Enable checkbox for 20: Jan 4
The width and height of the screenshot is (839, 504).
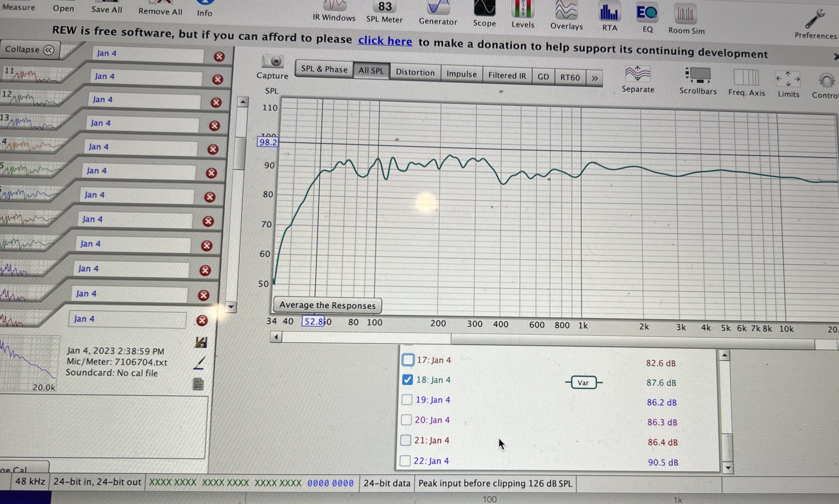[x=406, y=420]
